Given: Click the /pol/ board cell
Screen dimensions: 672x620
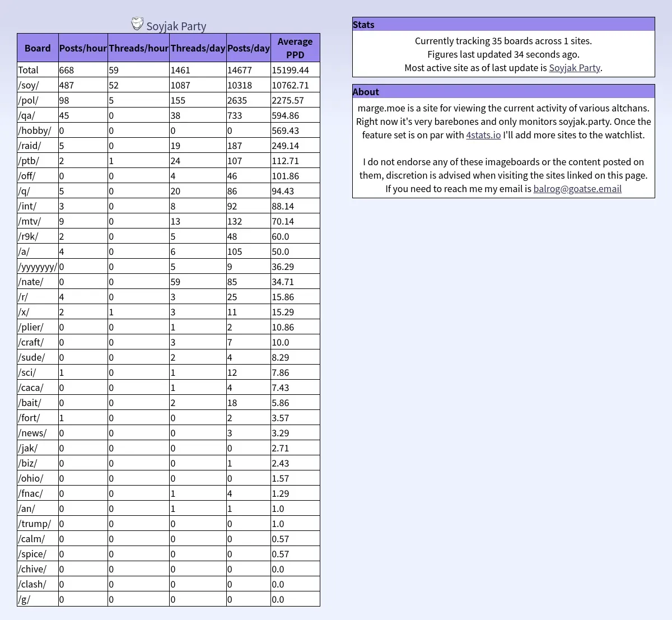Looking at the screenshot, I should pyautogui.click(x=38, y=100).
